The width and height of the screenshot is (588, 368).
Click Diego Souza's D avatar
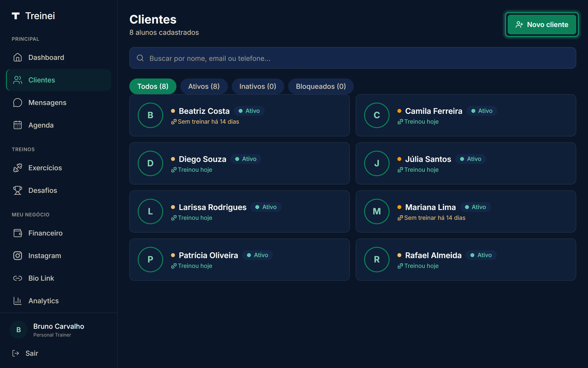[x=150, y=163]
